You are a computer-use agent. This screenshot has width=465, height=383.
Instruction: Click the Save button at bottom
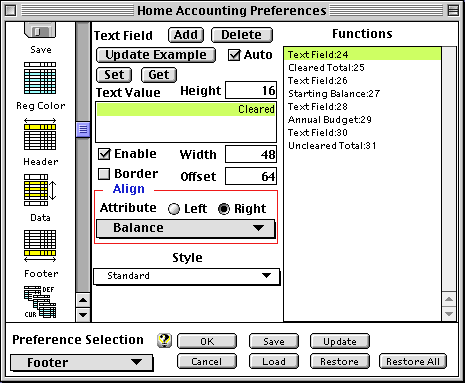pos(274,341)
